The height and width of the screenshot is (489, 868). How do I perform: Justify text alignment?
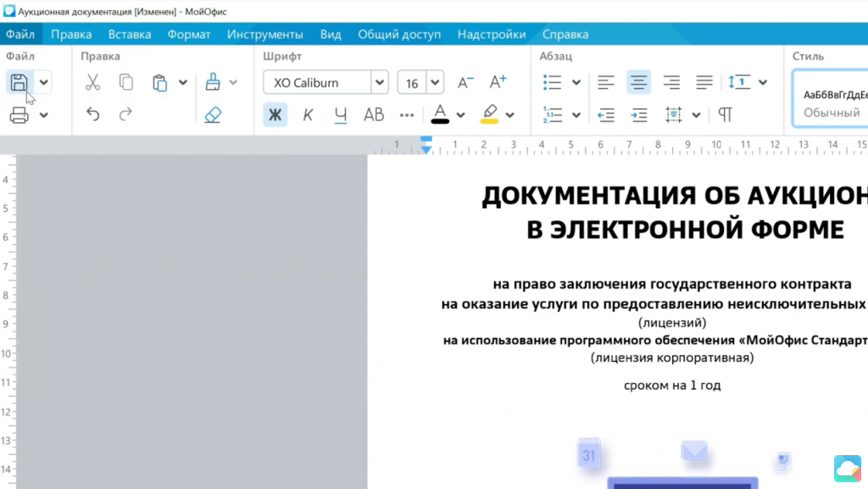(x=704, y=82)
